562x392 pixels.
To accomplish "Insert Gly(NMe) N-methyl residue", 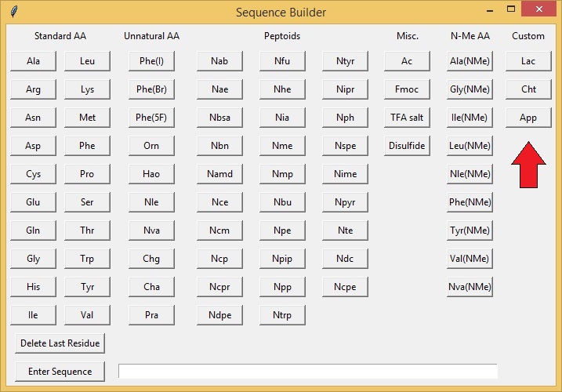I will pyautogui.click(x=470, y=89).
